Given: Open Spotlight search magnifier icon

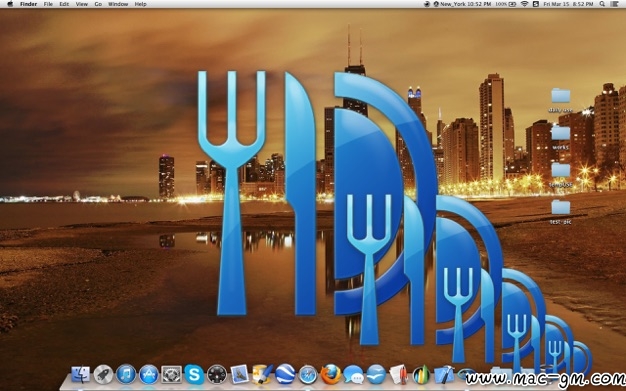Looking at the screenshot, I should [x=602, y=4].
